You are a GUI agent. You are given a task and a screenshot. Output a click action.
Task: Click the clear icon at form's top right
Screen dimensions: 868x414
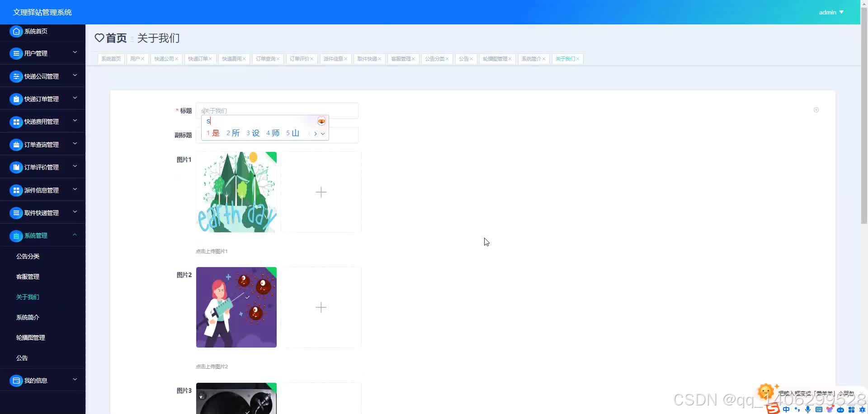816,110
